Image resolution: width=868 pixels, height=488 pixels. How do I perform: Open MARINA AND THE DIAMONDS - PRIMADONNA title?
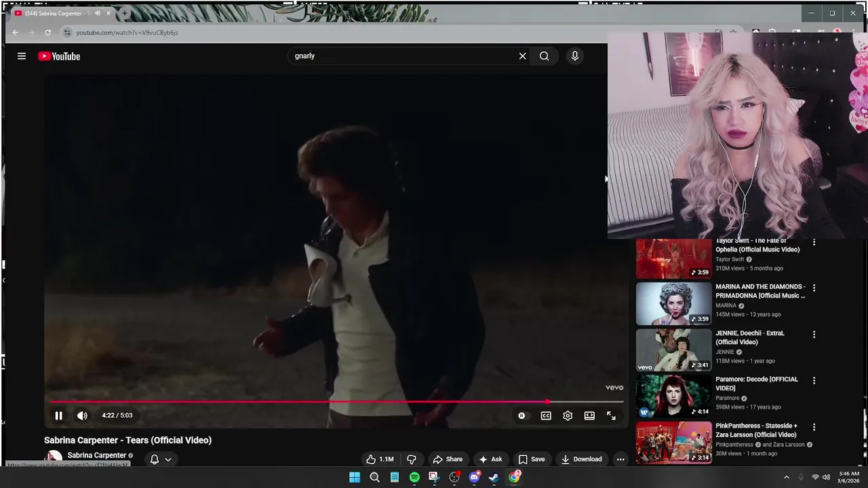click(760, 291)
